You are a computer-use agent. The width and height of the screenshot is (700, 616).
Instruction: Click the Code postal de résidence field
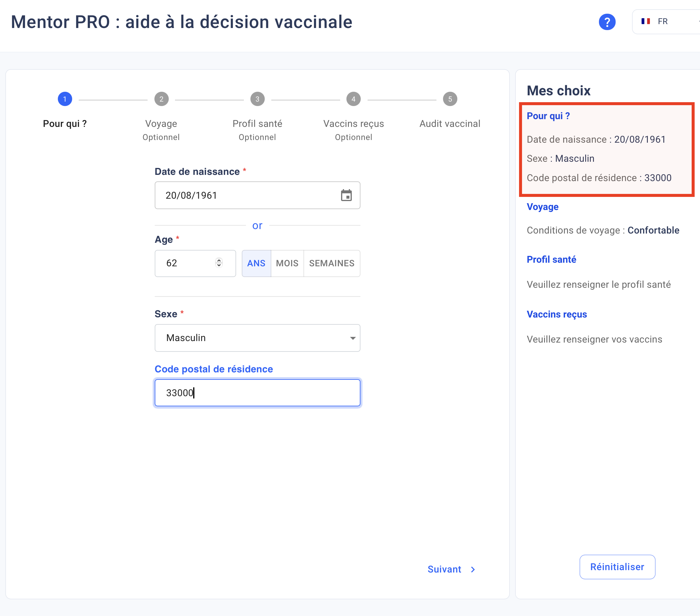tap(257, 393)
